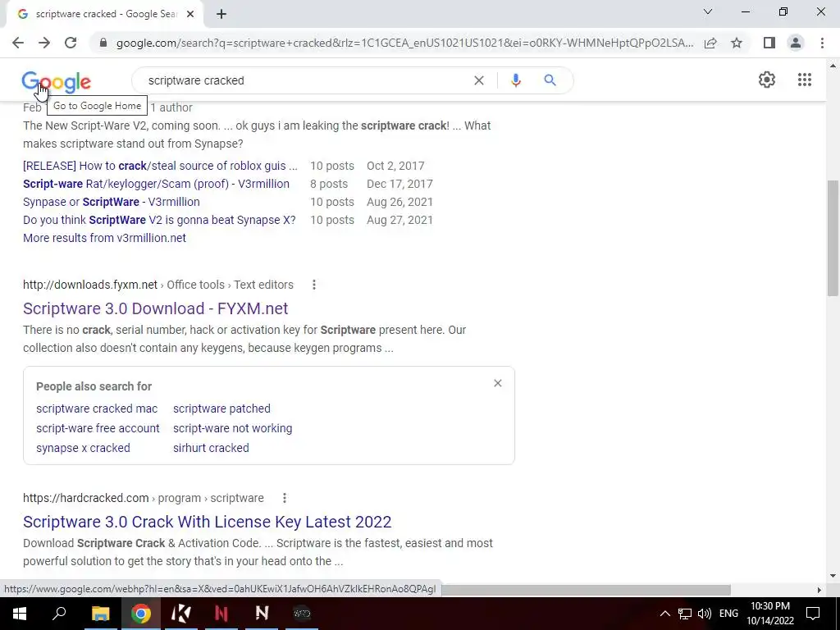Clear the search box text
840x630 pixels.
tap(479, 80)
